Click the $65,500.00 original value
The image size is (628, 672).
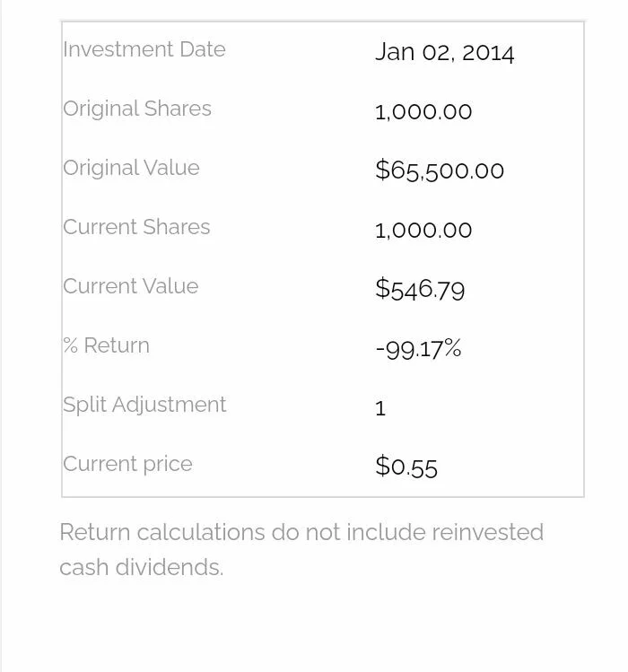tap(440, 170)
